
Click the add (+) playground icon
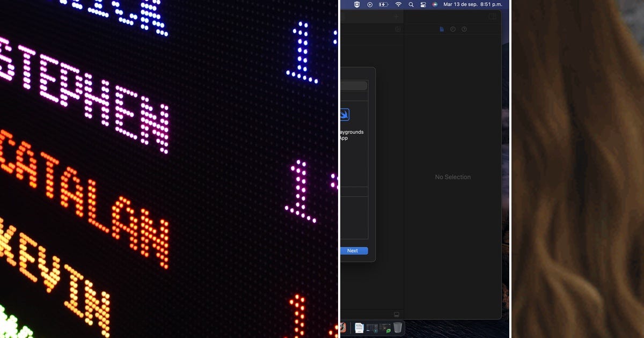396,16
